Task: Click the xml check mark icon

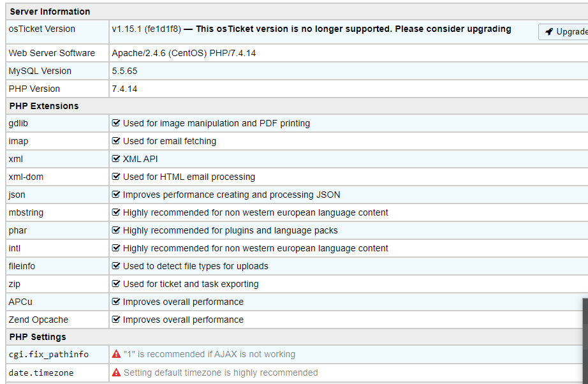Action: [x=116, y=159]
